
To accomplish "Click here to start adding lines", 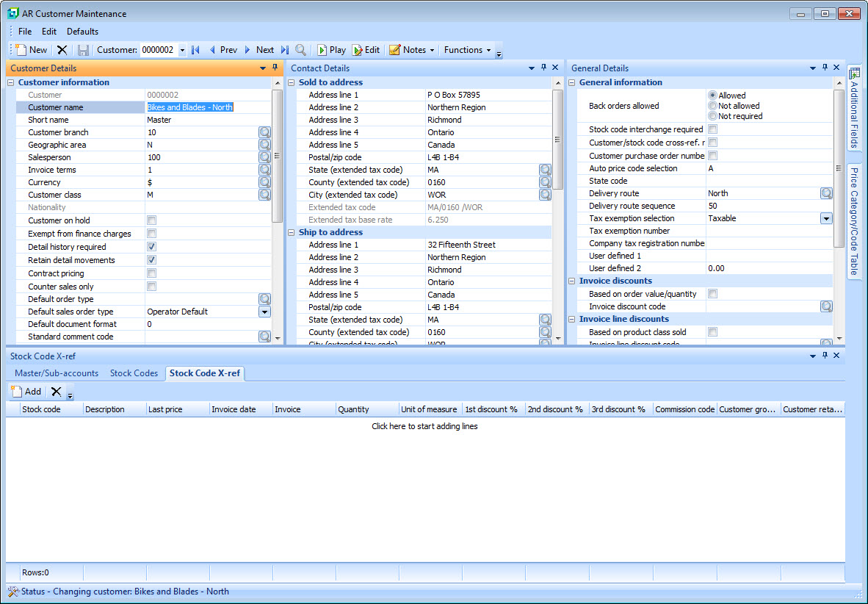I will 424,426.
